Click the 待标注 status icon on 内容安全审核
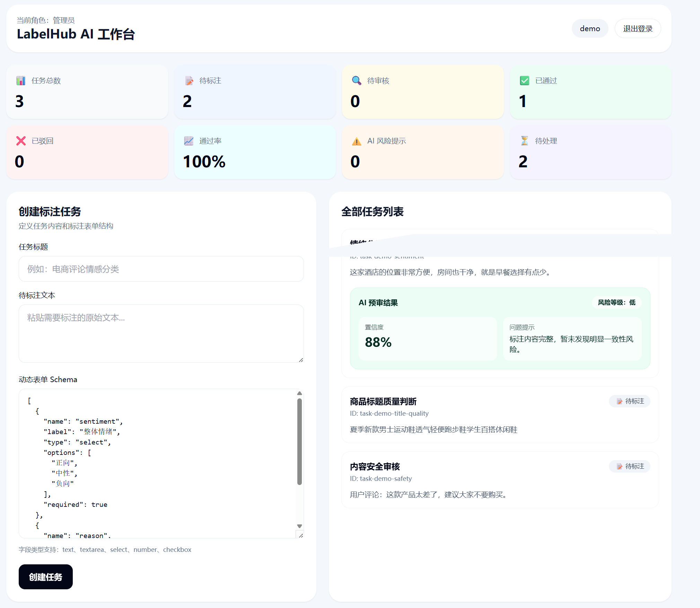Image resolution: width=700 pixels, height=608 pixels. click(x=619, y=466)
